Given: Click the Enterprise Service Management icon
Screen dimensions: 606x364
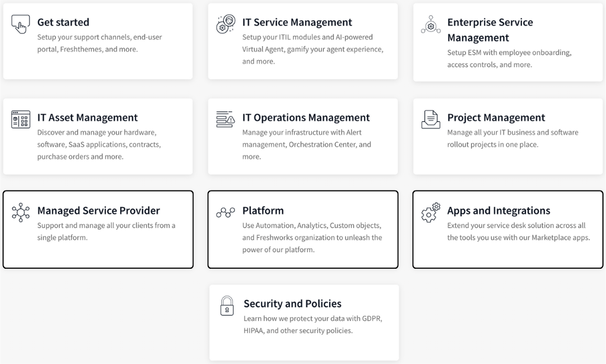Looking at the screenshot, I should click(430, 24).
